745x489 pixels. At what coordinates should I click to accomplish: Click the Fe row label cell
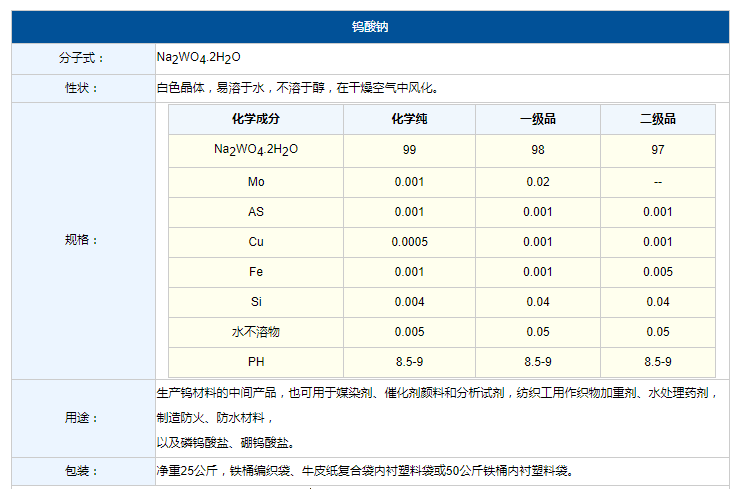tap(256, 272)
